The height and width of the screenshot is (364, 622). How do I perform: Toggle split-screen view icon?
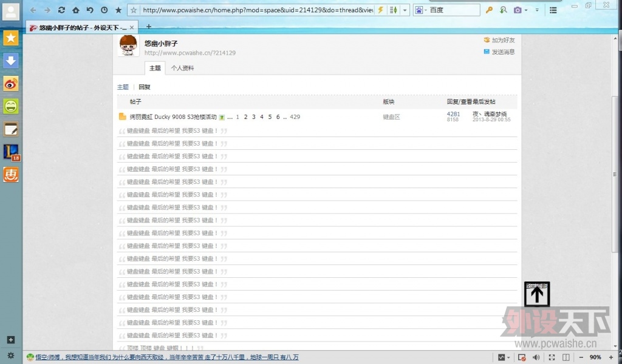(x=566, y=357)
